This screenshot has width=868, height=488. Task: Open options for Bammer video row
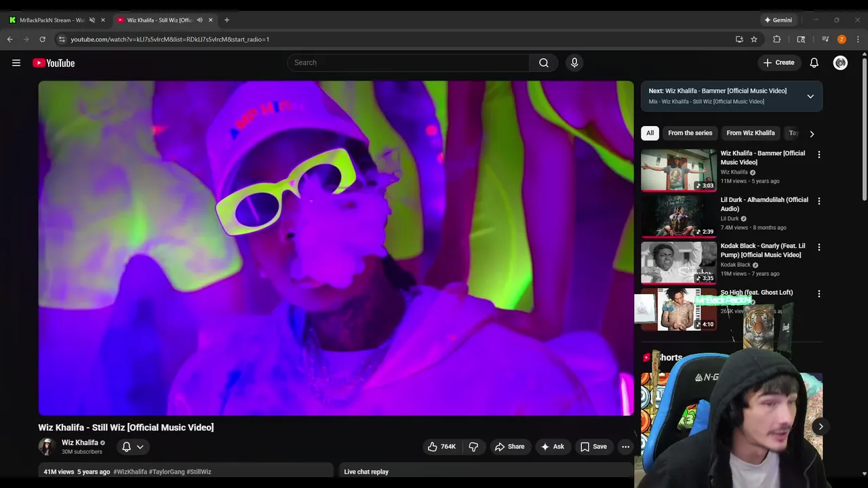(818, 155)
